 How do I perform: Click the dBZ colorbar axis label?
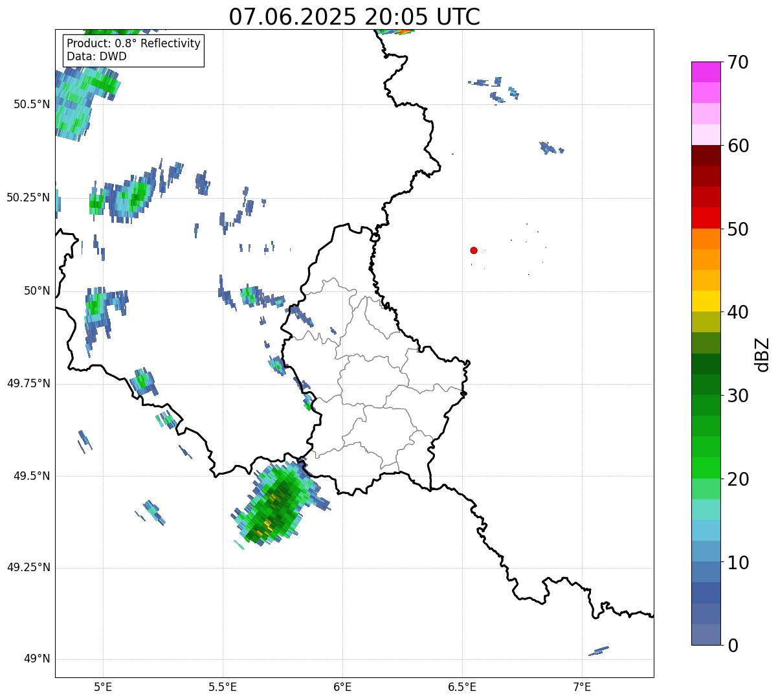[x=762, y=354]
